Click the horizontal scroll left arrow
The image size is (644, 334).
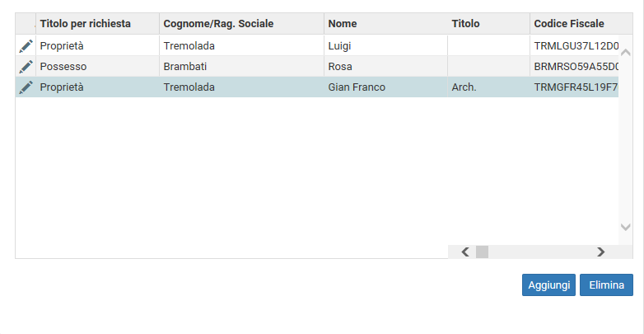pos(465,252)
